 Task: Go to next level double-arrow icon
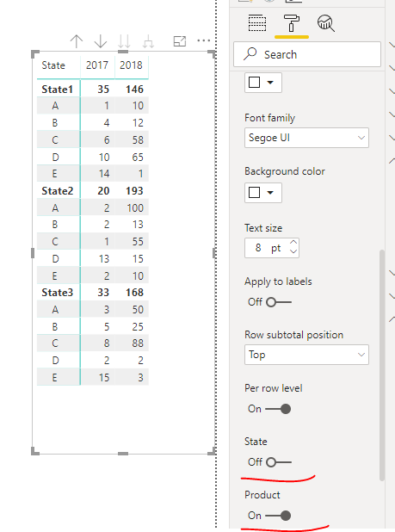(124, 41)
